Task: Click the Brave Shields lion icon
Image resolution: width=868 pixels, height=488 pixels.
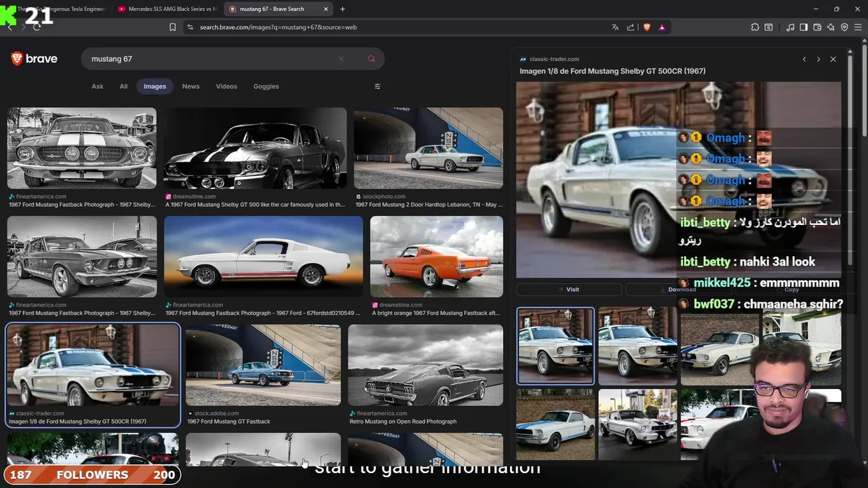Action: [x=646, y=27]
